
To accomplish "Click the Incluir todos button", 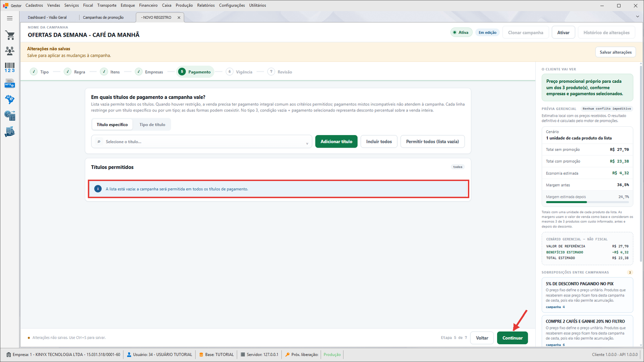I will pyautogui.click(x=379, y=142).
